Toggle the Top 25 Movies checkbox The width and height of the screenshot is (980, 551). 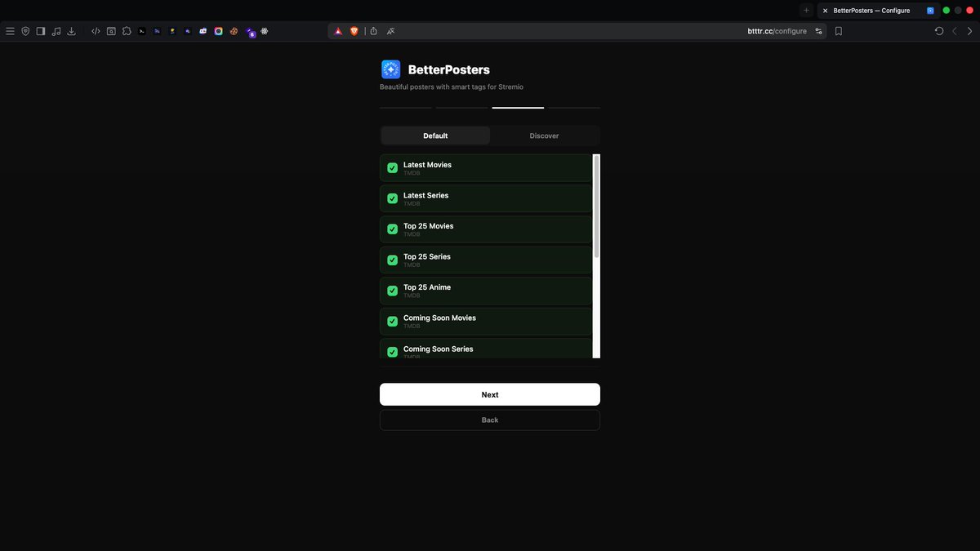392,229
